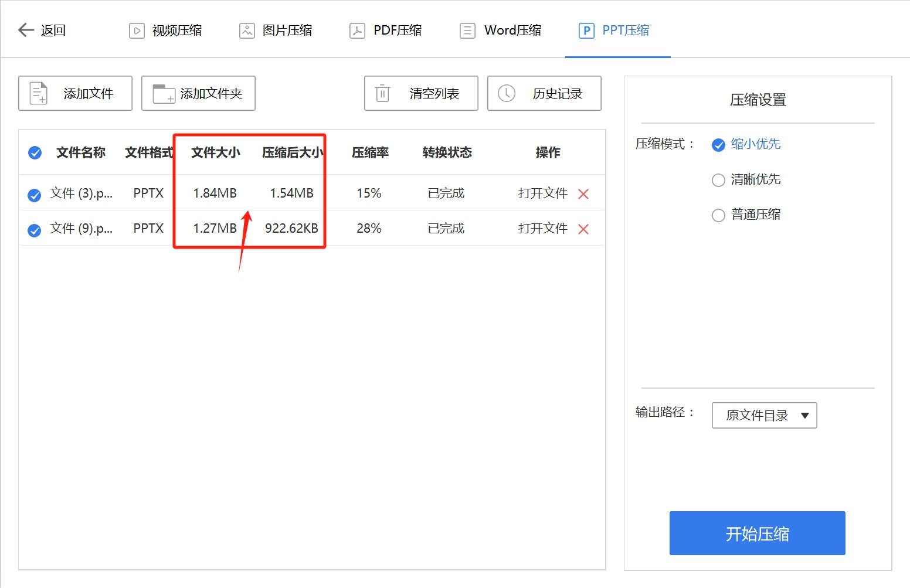This screenshot has height=588, width=910.
Task: Click the clock icon for history
Action: point(507,93)
